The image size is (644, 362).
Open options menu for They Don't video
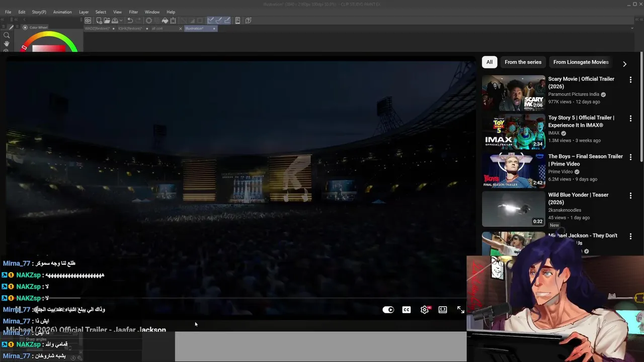pyautogui.click(x=630, y=236)
